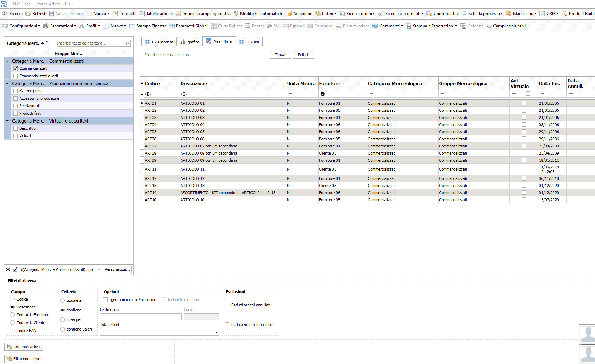595x364 pixels.
Task: Select the Predefinito tab
Action: coord(219,42)
